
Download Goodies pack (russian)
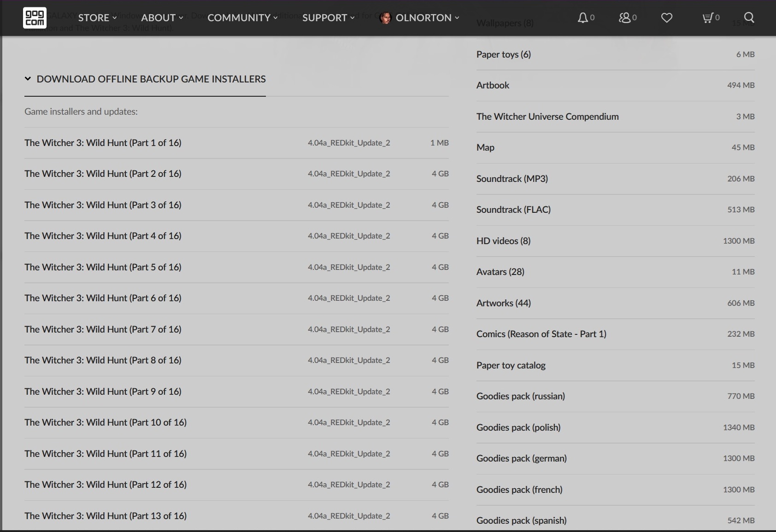[616, 396]
